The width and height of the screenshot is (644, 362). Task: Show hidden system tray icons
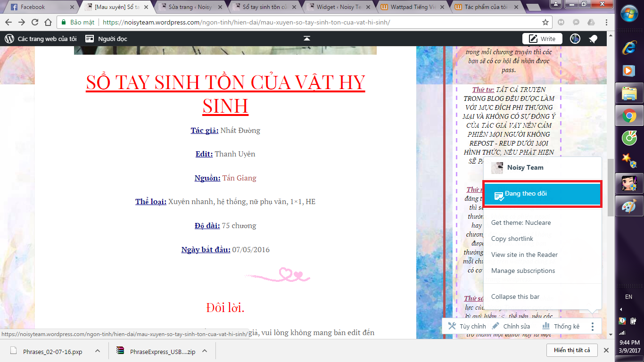point(621,309)
